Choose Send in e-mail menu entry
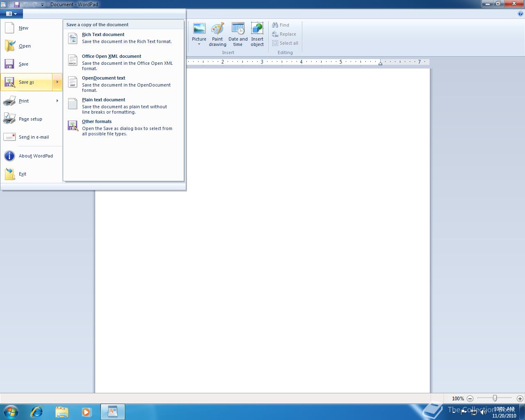This screenshot has width=525, height=420. click(31, 137)
